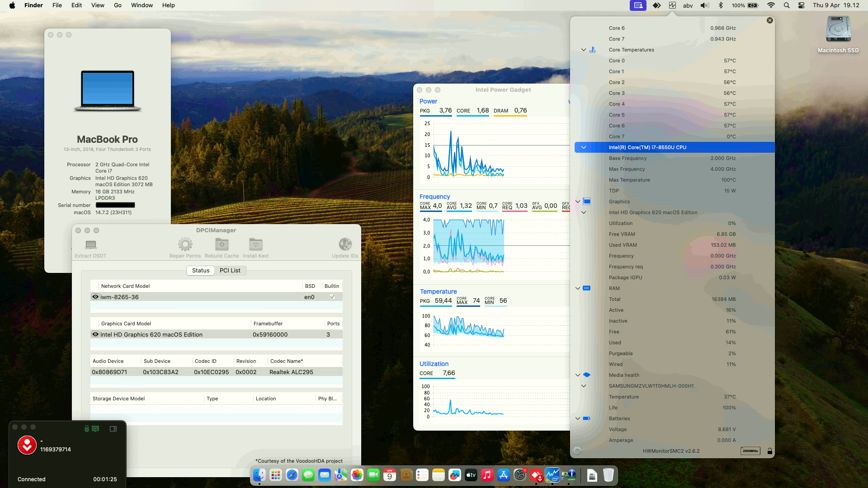
Task: Collapse RAM group in HWMonitorSMC2
Action: pos(578,288)
